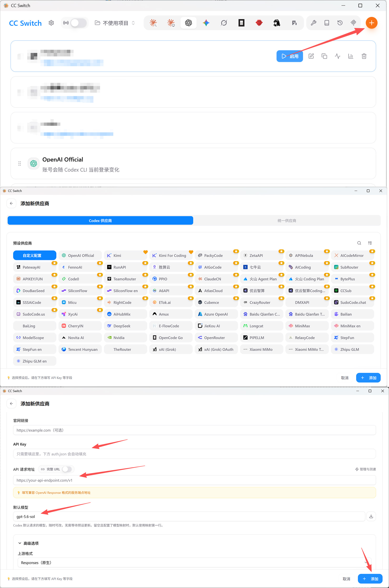
Task: Select the SiliconFlow en preset
Action: [x=125, y=291]
